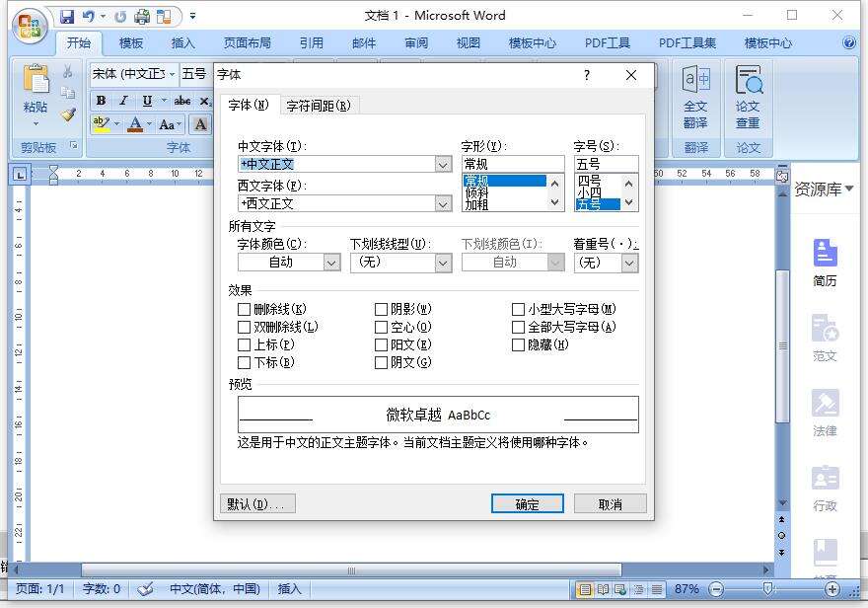The height and width of the screenshot is (608, 868).
Task: Click the ruler tab selector L icon
Action: (20, 175)
